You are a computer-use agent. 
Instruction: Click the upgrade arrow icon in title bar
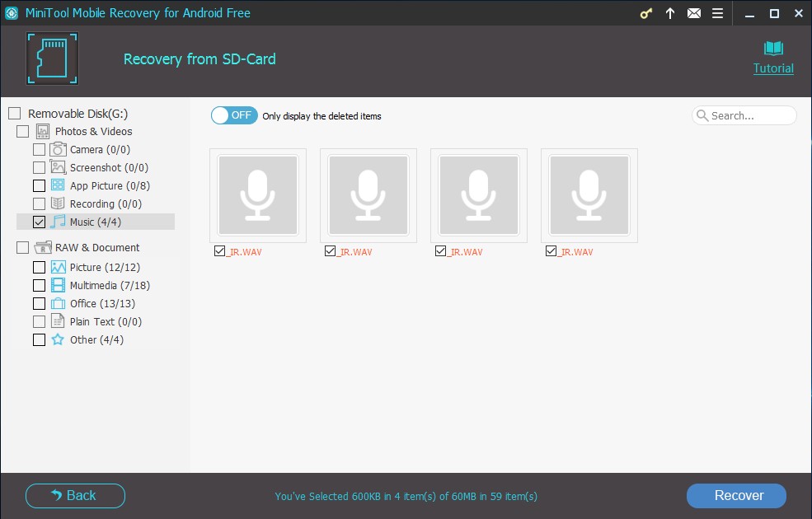(670, 13)
